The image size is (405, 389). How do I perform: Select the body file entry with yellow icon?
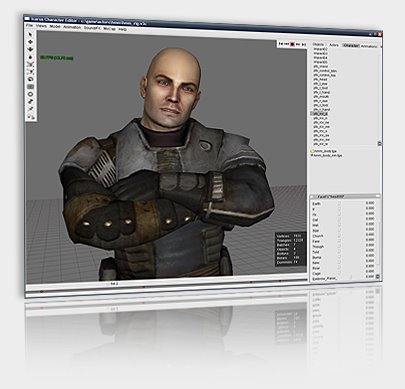tap(324, 151)
